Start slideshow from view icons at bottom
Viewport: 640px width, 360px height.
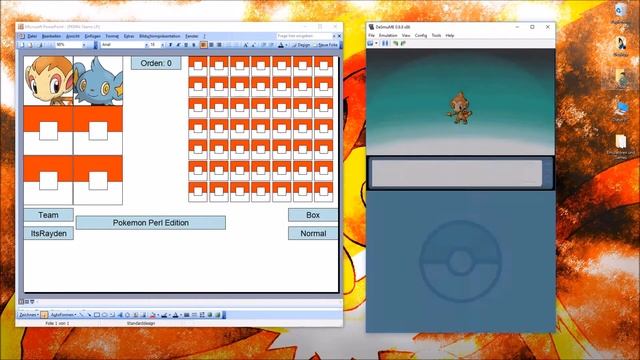(32, 302)
